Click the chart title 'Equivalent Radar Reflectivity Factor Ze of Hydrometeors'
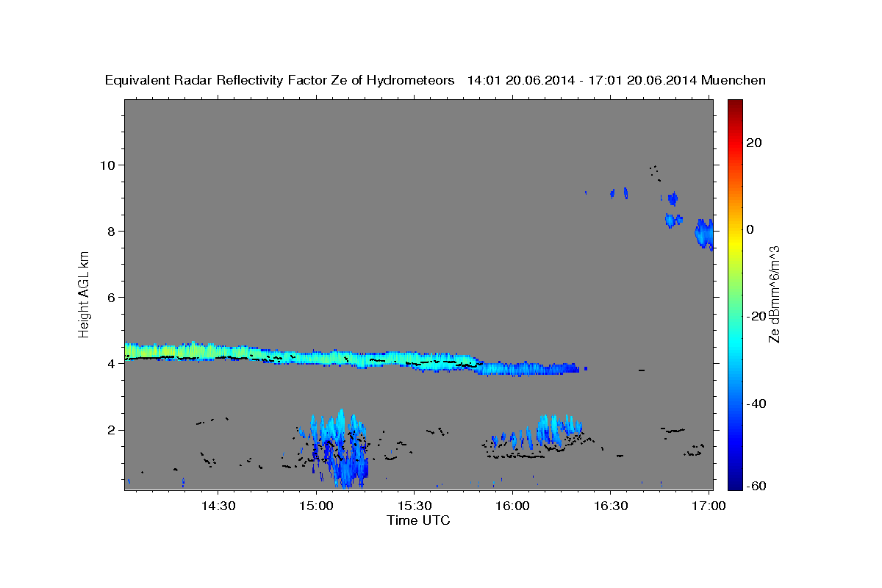Screen dimensions: 882x588 (280, 81)
